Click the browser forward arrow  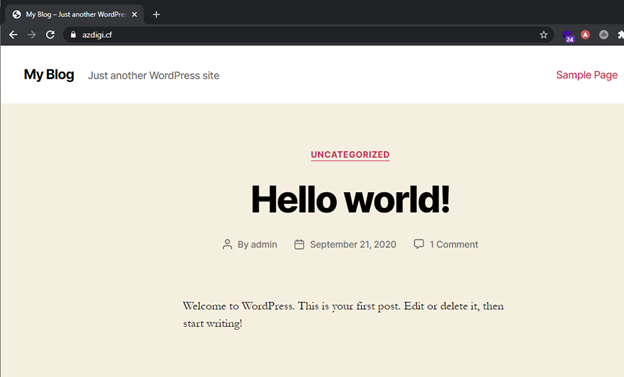coord(31,35)
